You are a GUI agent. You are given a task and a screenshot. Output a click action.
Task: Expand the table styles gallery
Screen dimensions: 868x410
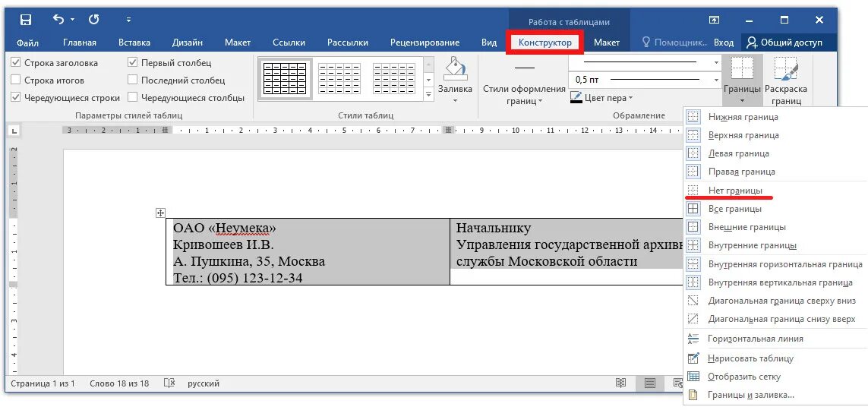428,95
